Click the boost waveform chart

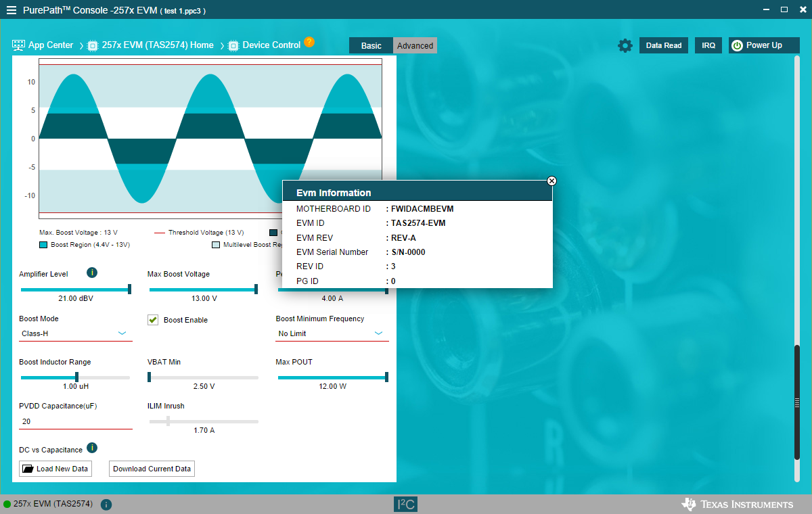click(x=210, y=138)
